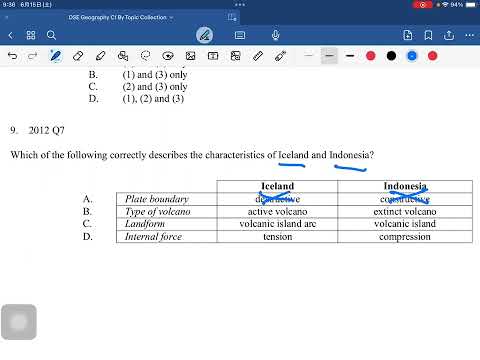Screen dimensions: 480x360
Task: Click answer letter "D." beside Internal force
Action: [87, 237]
